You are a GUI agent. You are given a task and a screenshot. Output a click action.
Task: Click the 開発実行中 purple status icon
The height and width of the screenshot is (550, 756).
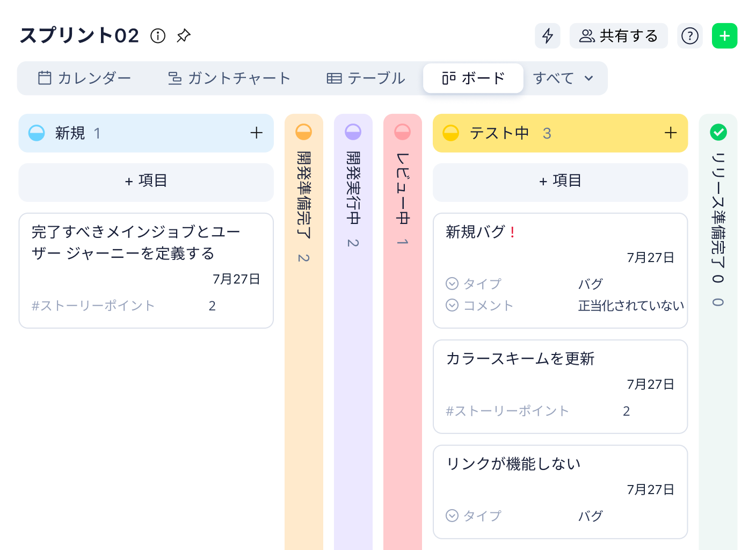pos(353,132)
